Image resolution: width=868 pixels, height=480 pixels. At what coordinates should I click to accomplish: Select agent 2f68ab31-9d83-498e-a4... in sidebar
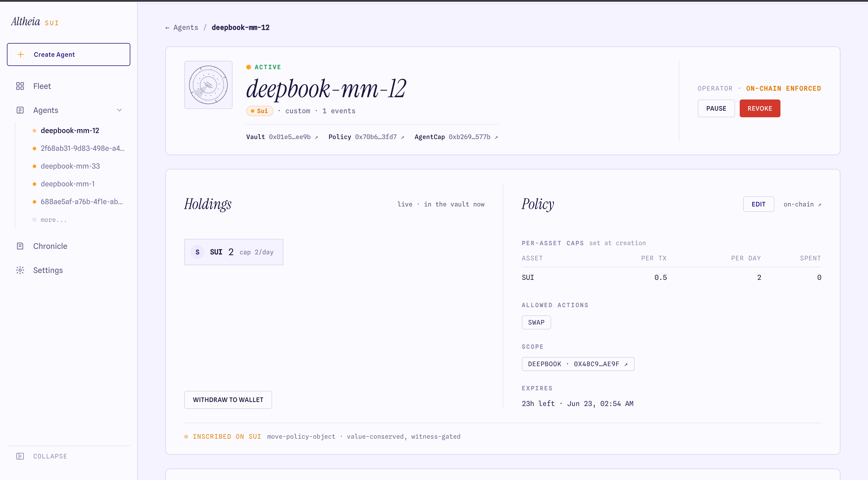coord(83,149)
